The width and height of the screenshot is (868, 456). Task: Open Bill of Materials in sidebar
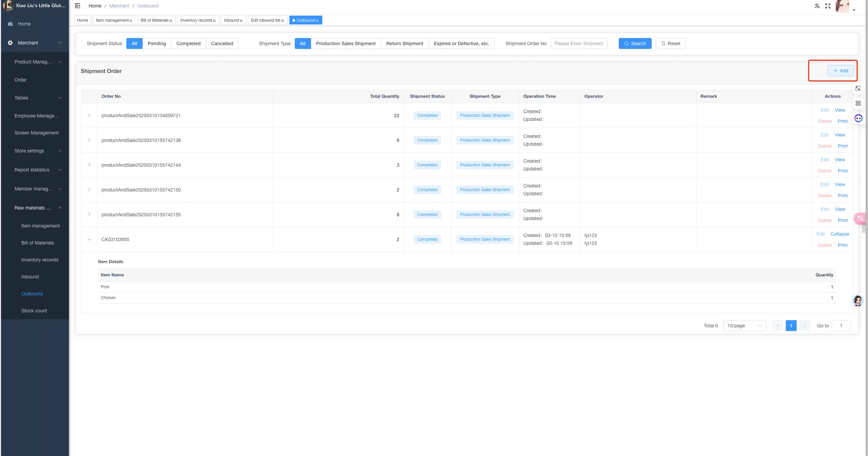[x=38, y=243]
